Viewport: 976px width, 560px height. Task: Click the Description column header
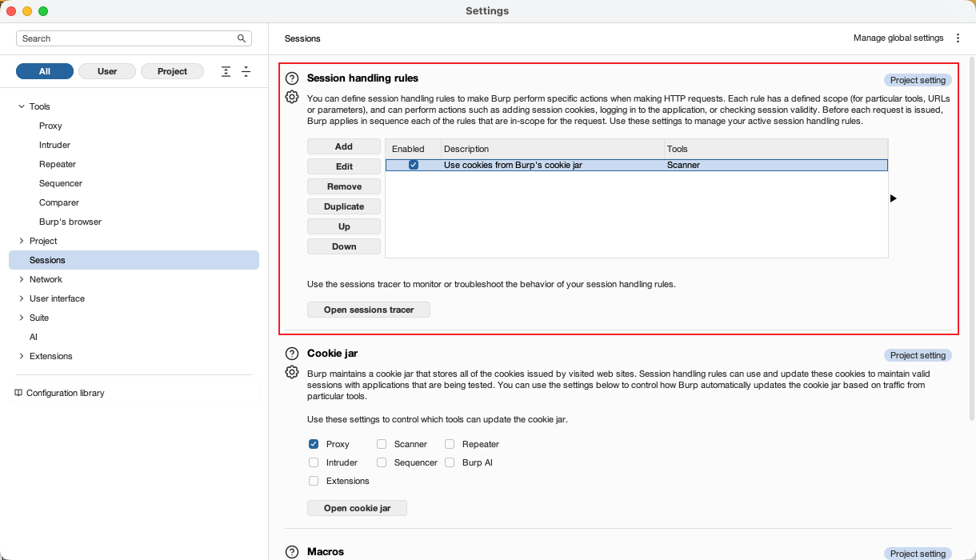click(x=552, y=149)
